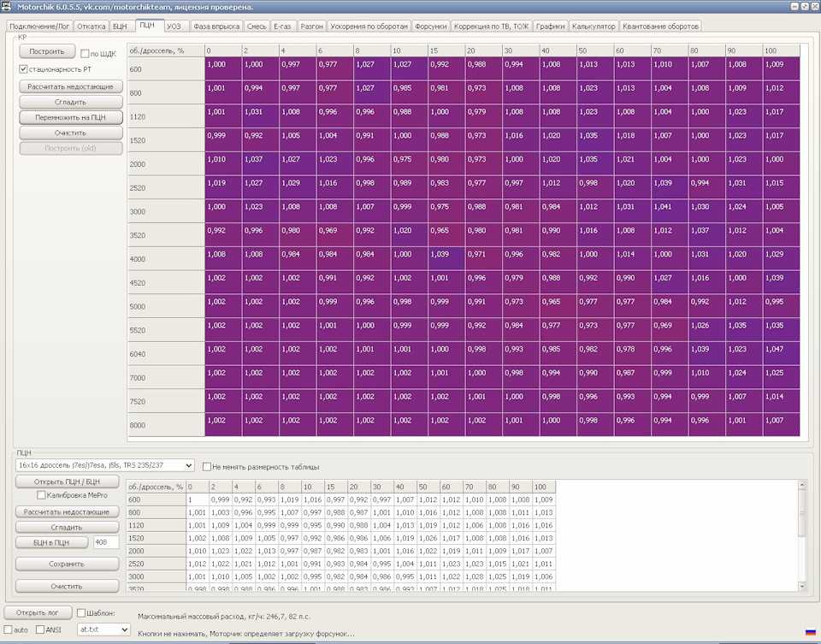
Task: Click the ПЦН table scrollbar down arrow
Action: pyautogui.click(x=801, y=587)
